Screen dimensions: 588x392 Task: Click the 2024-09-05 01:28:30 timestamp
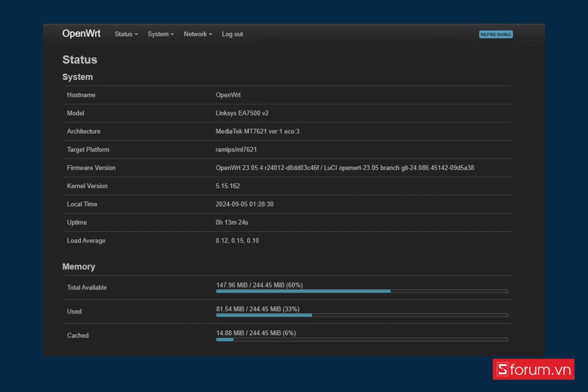[245, 204]
